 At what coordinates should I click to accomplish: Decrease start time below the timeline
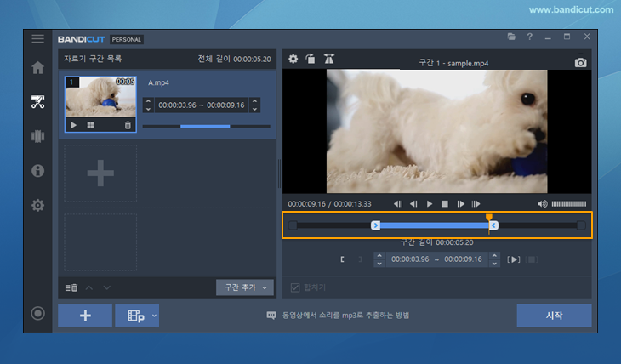tap(379, 264)
